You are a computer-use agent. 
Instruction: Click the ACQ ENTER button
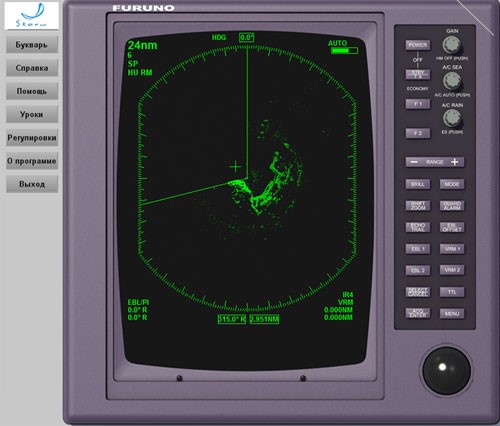pyautogui.click(x=418, y=313)
